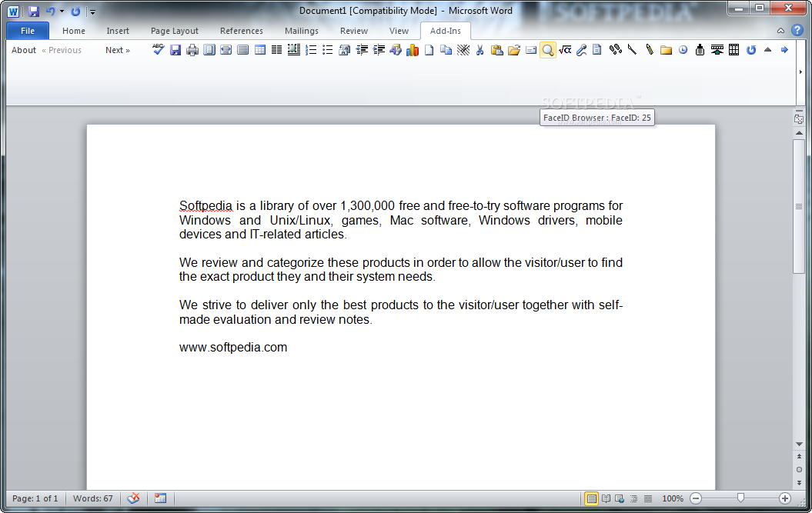
Task: Switch to the Home tab
Action: click(74, 31)
